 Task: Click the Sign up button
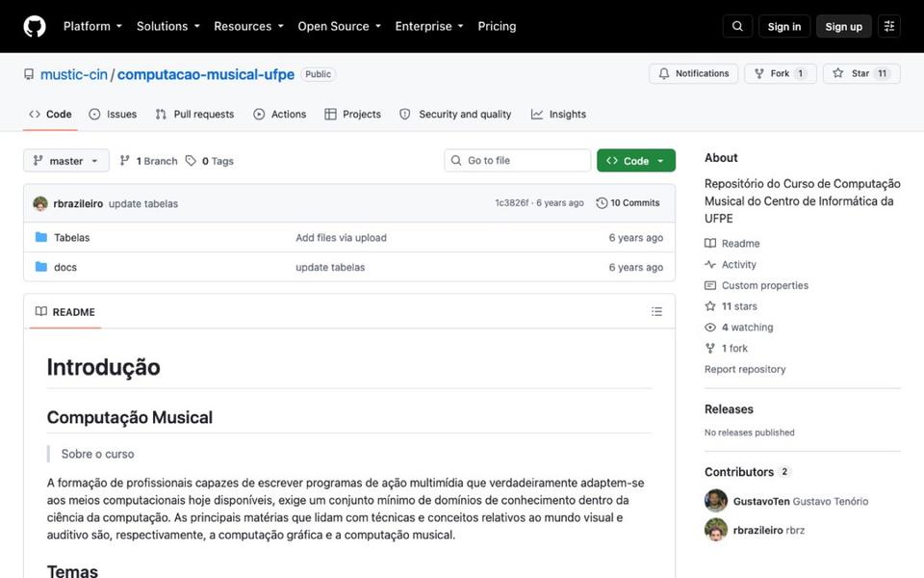(x=843, y=27)
